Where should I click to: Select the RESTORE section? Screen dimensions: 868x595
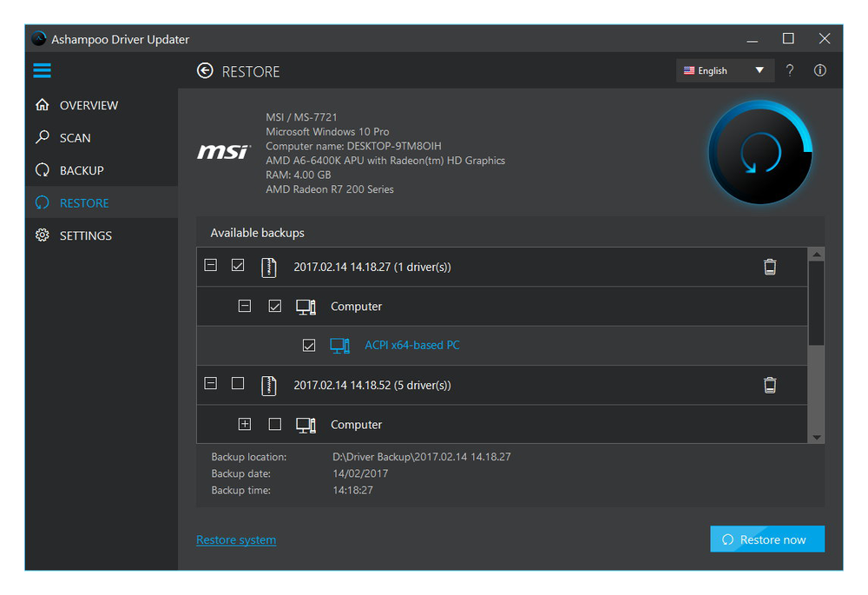pyautogui.click(x=102, y=202)
